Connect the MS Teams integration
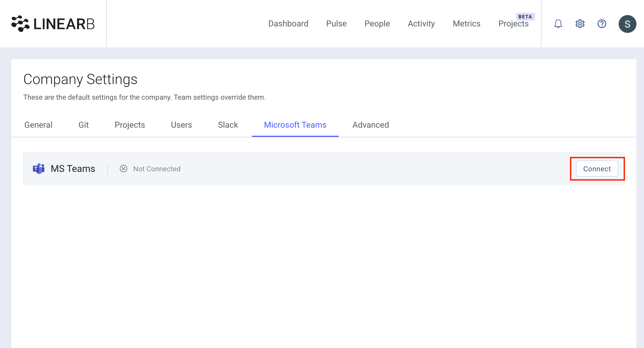The width and height of the screenshot is (644, 348). 597,169
